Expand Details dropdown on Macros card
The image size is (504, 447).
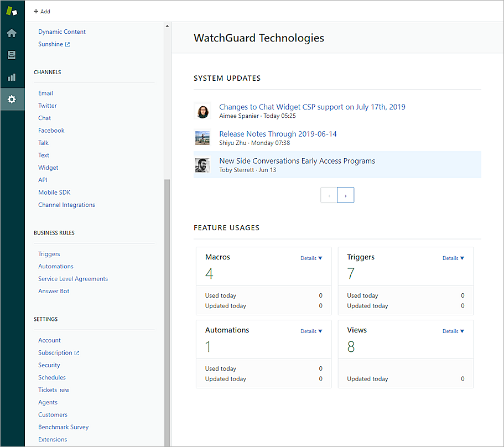click(x=311, y=258)
